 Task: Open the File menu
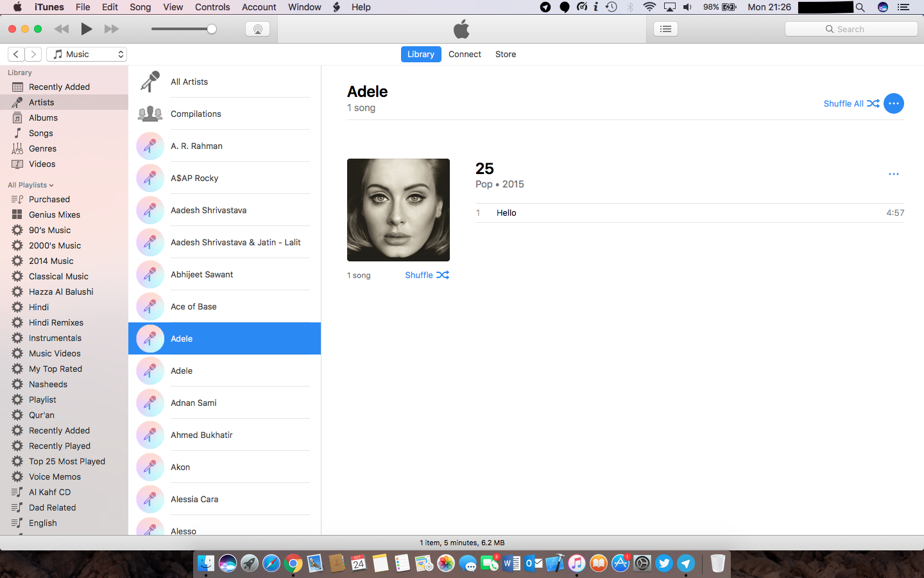(83, 7)
